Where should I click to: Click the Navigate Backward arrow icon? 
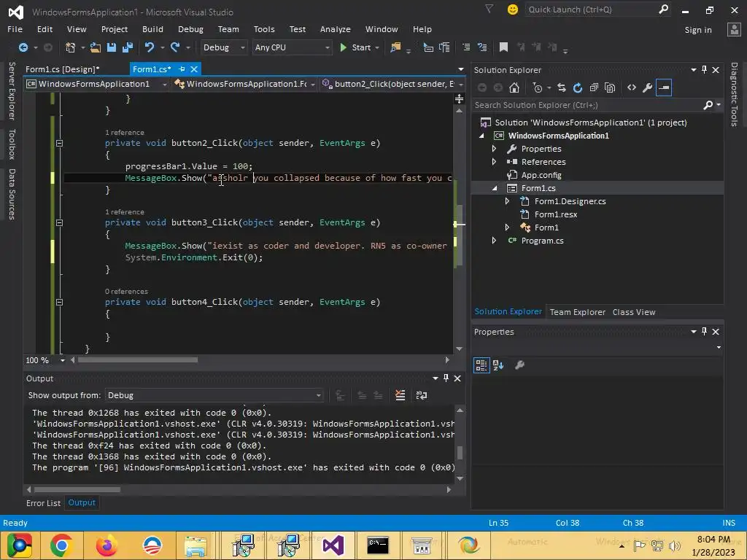[x=23, y=47]
